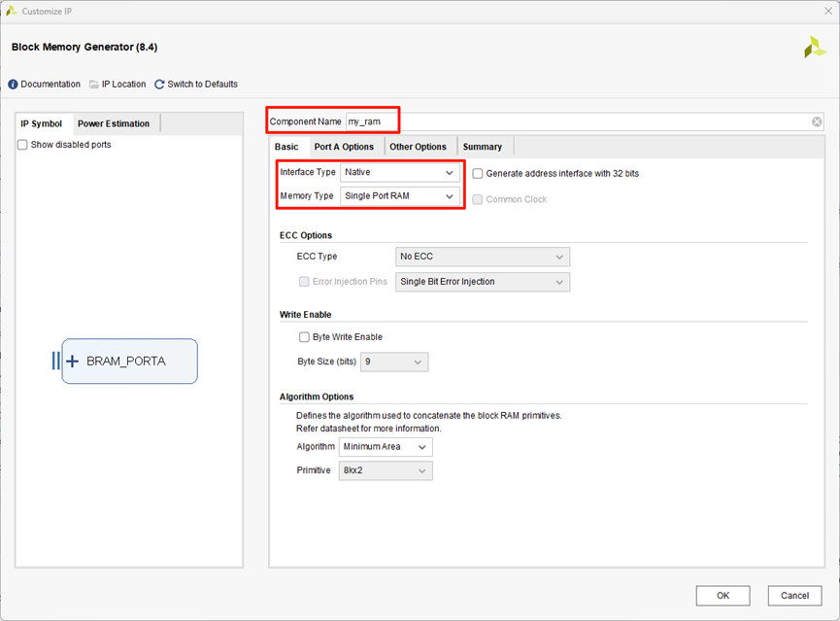This screenshot has height=621, width=840.
Task: Click the Xilinx logo at top right
Action: pos(815,48)
